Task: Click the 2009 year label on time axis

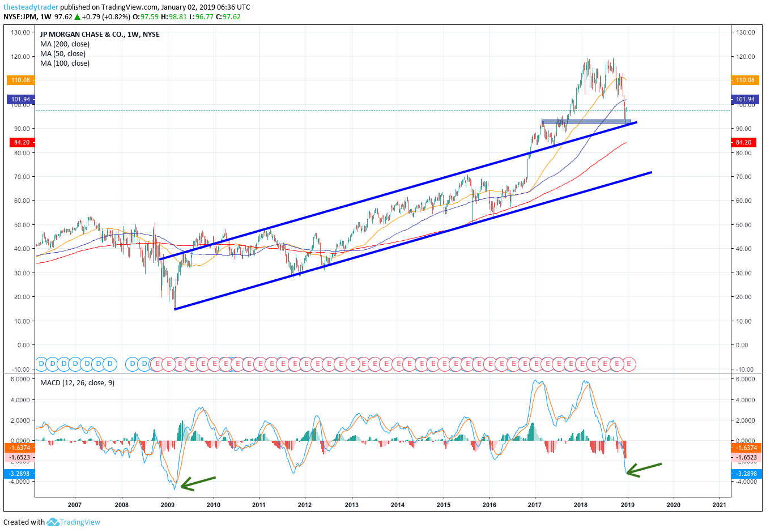Action: [168, 505]
